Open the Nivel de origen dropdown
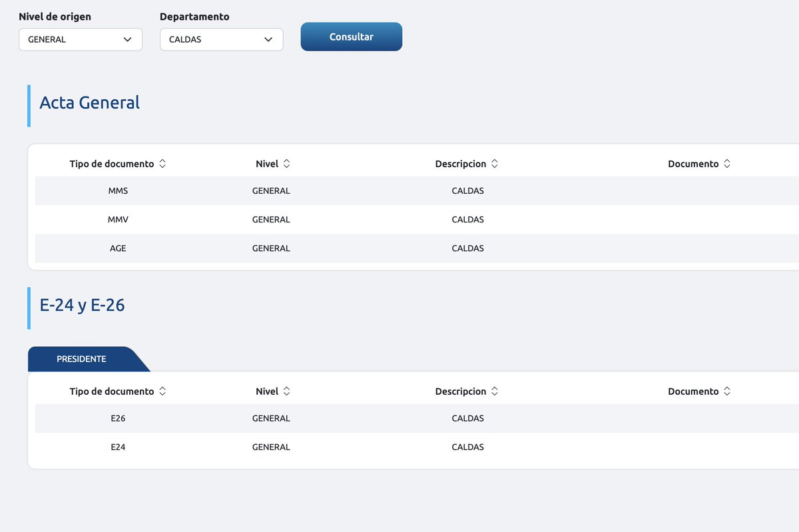 pyautogui.click(x=81, y=39)
